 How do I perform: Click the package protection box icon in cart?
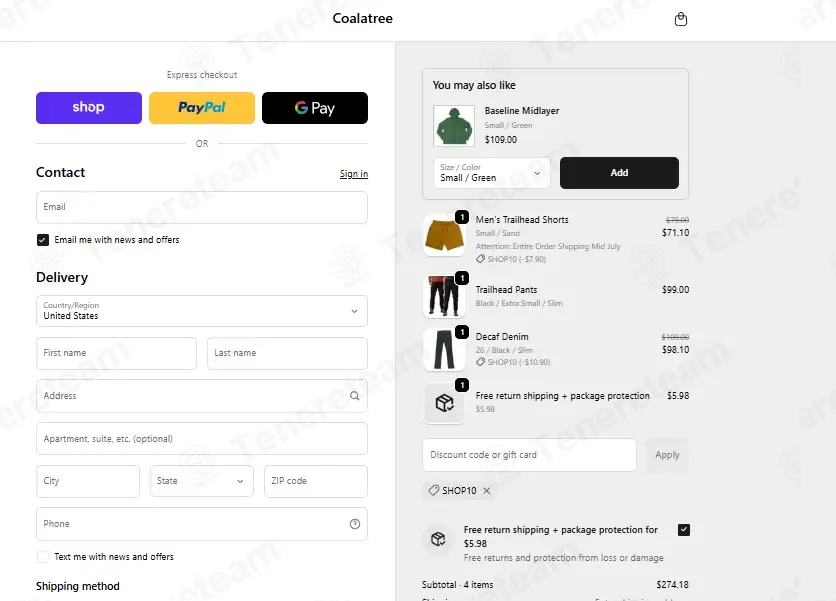tap(444, 403)
